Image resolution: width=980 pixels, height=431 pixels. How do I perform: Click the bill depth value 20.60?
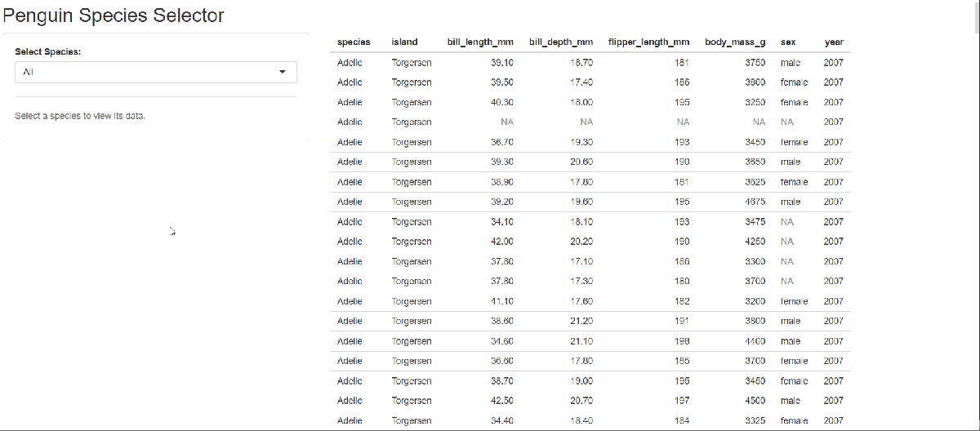581,162
